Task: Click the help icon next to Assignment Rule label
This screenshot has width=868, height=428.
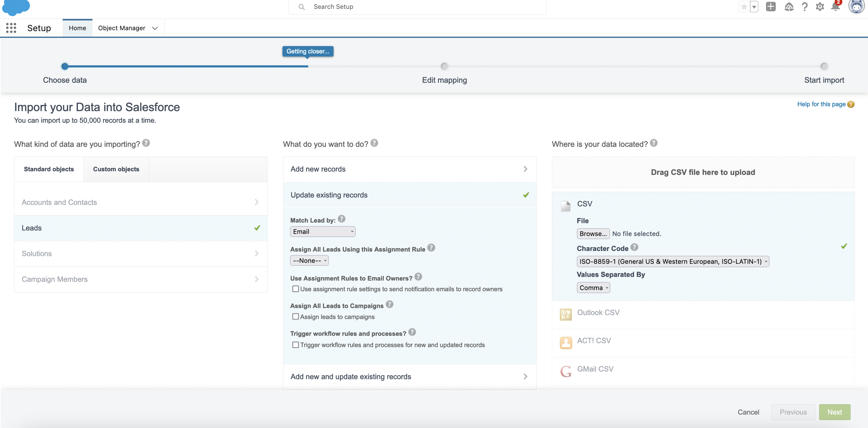Action: click(431, 248)
